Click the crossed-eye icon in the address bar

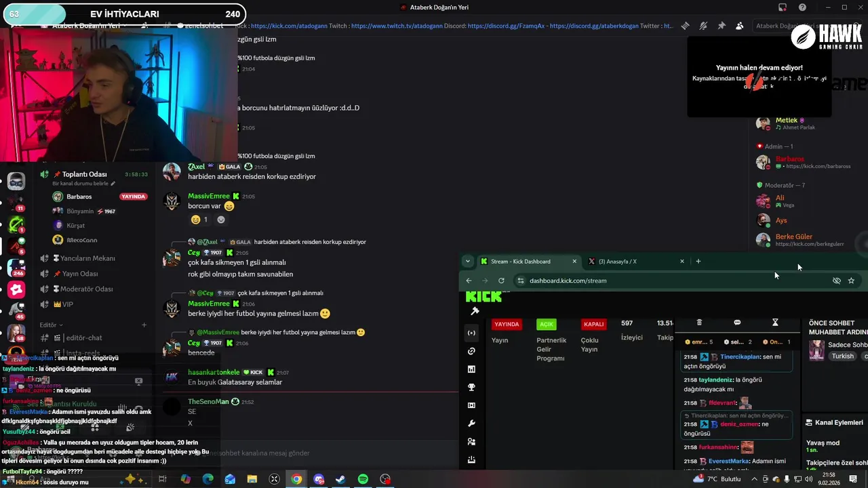click(x=836, y=281)
